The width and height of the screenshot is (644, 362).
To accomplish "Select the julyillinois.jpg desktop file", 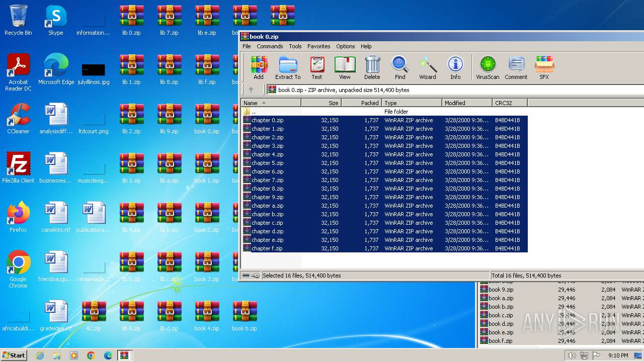I will [94, 73].
